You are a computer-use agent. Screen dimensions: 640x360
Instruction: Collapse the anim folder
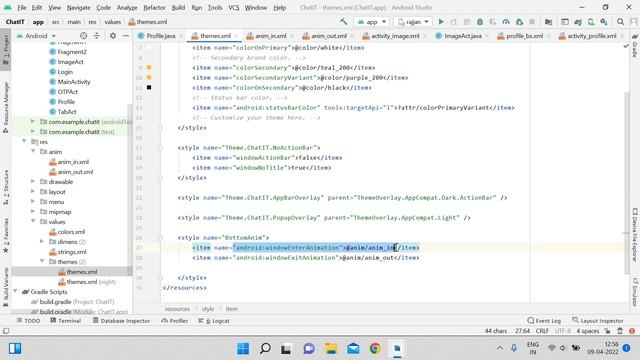33,151
